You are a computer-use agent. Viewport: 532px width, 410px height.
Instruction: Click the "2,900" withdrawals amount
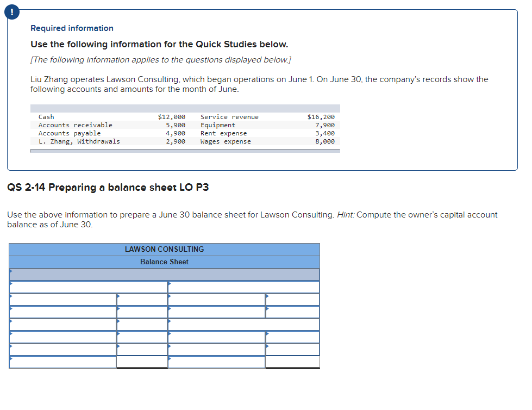pos(176,141)
